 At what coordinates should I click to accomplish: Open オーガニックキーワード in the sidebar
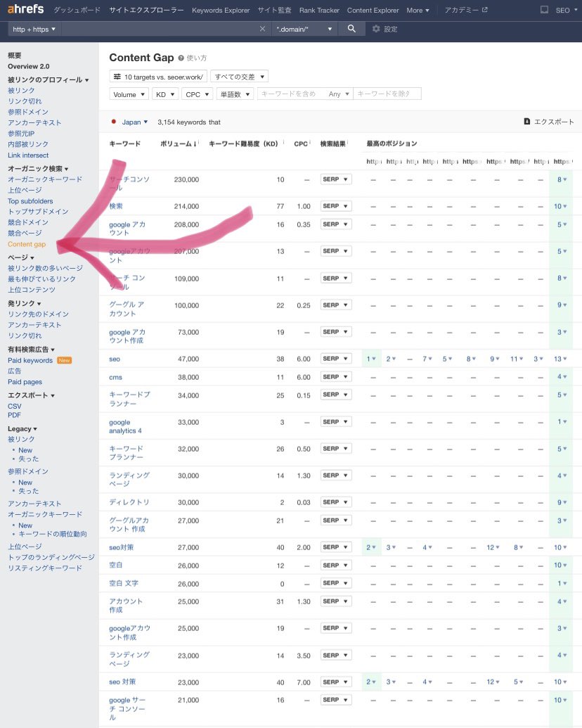click(45, 179)
